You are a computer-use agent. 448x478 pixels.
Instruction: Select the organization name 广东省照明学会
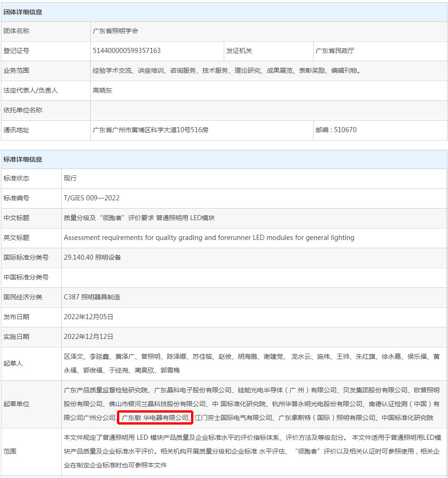(x=115, y=31)
